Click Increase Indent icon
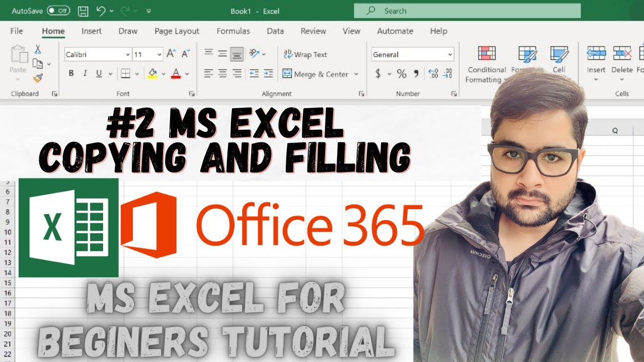644x362 pixels. pos(268,73)
